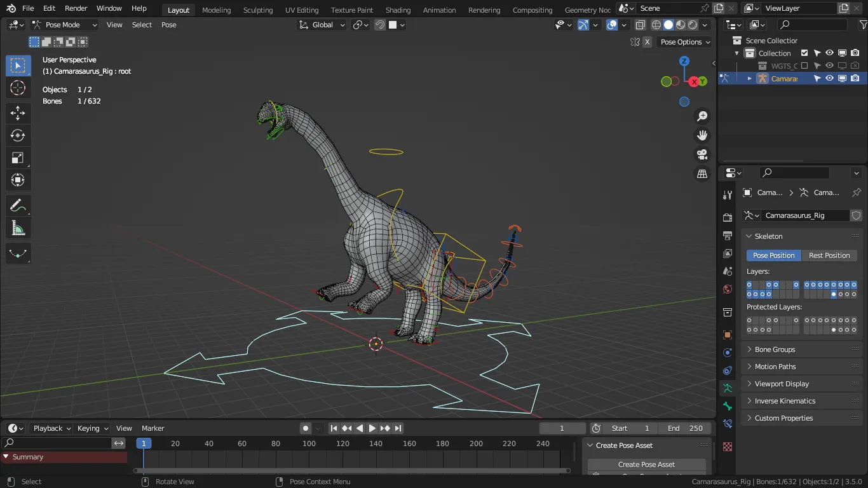Hide Camarasaurus rig with eye icon

click(x=829, y=78)
